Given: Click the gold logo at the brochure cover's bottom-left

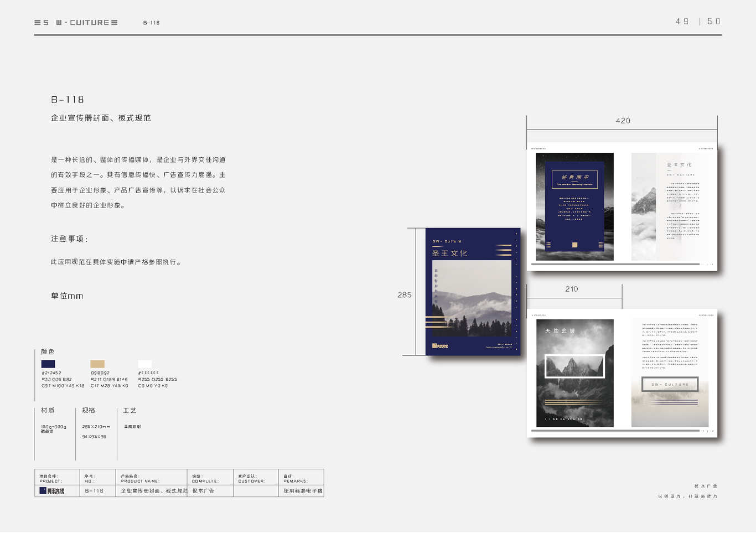Looking at the screenshot, I should click(x=440, y=346).
